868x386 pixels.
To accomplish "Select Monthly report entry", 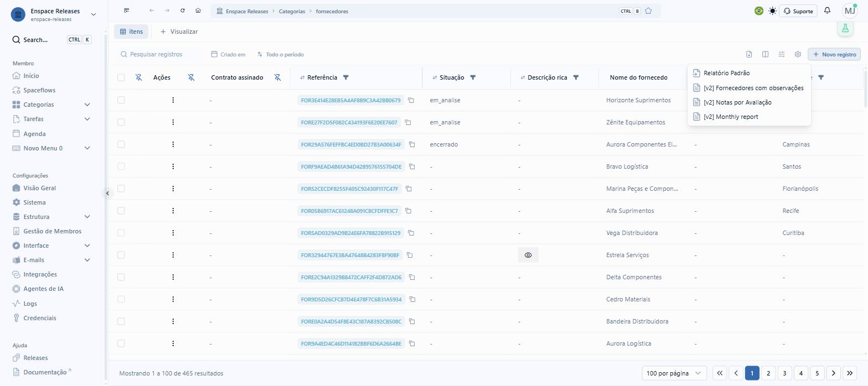I will coord(749,117).
